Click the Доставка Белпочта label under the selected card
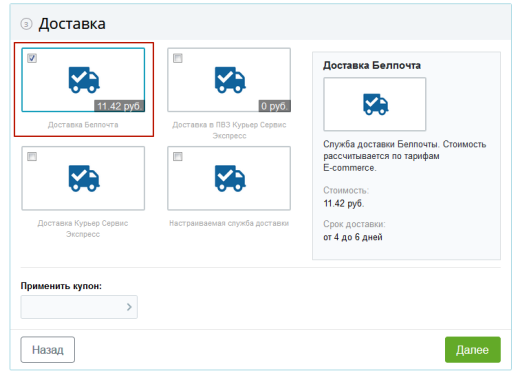 [x=83, y=125]
